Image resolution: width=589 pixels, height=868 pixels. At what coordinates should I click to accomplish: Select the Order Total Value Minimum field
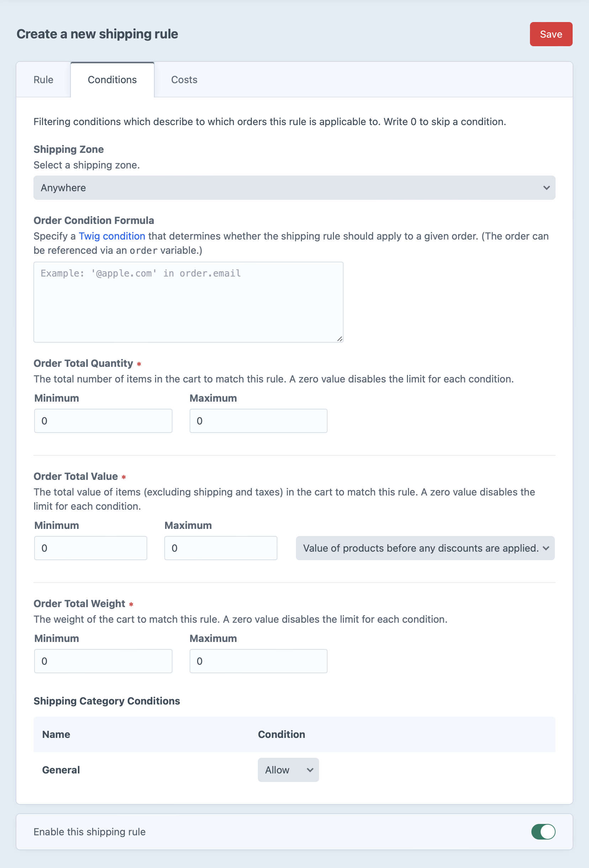click(x=90, y=548)
